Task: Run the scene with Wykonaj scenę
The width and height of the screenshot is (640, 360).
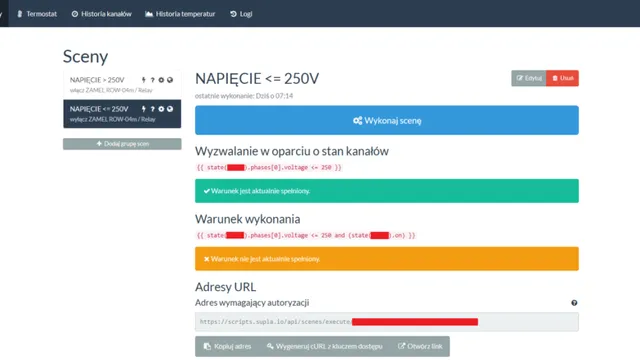Action: coord(387,120)
